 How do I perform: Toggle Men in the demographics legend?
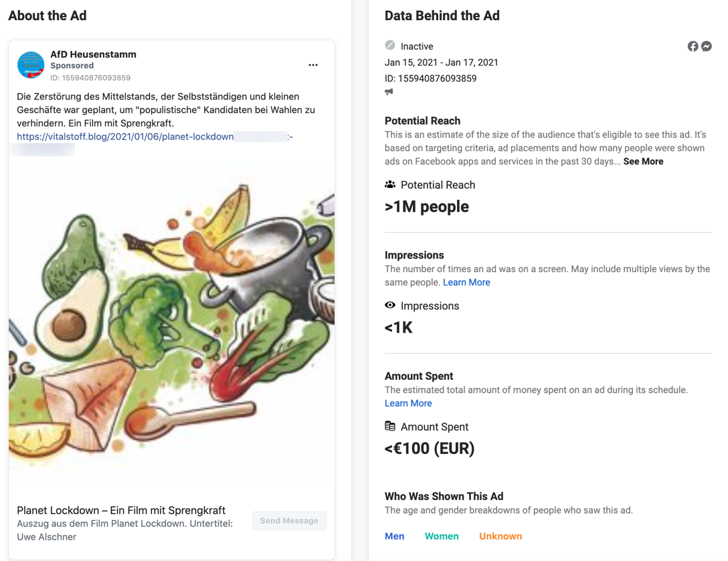click(x=395, y=536)
